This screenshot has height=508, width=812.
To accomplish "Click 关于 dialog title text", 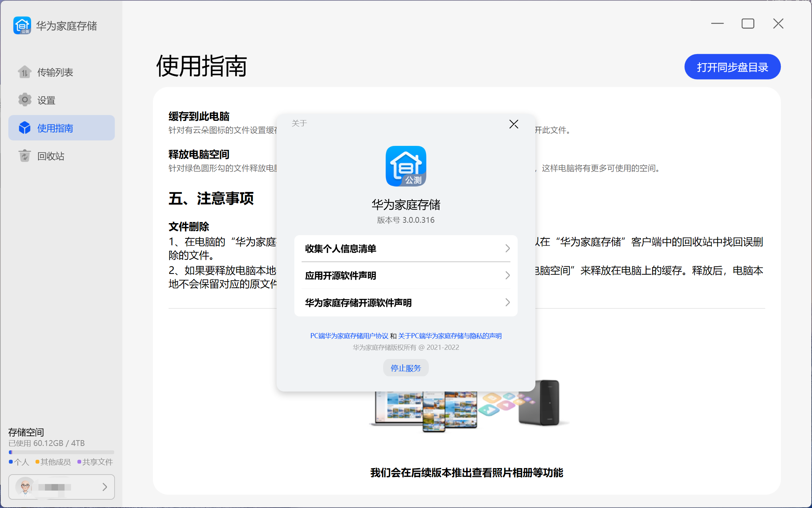I will tap(299, 123).
